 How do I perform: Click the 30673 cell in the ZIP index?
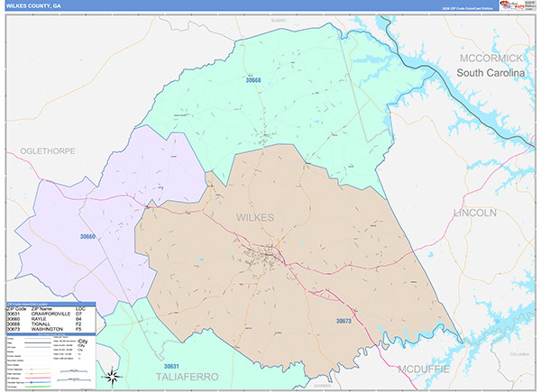tap(14, 329)
